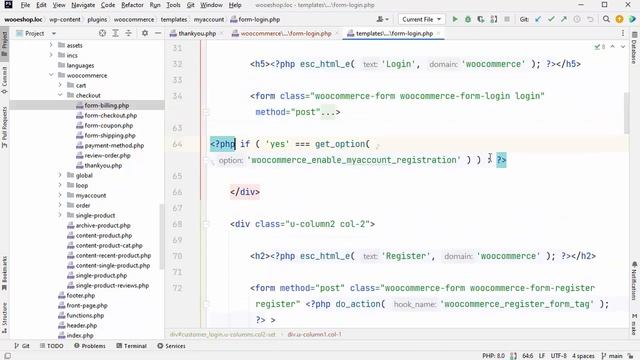This screenshot has width=640, height=360.
Task: Push commits with the Git arrow icon
Action: tap(564, 19)
